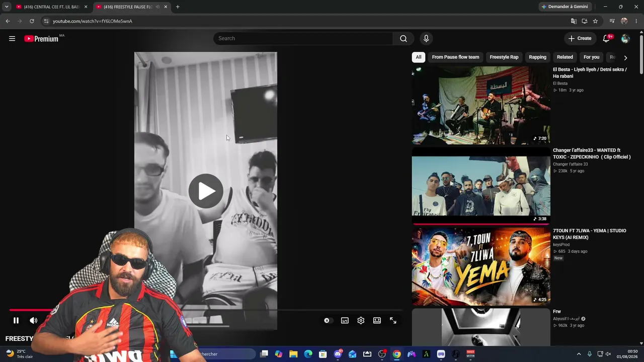The image size is (644, 362).
Task: Open Discord from the taskbar
Action: [338, 354]
